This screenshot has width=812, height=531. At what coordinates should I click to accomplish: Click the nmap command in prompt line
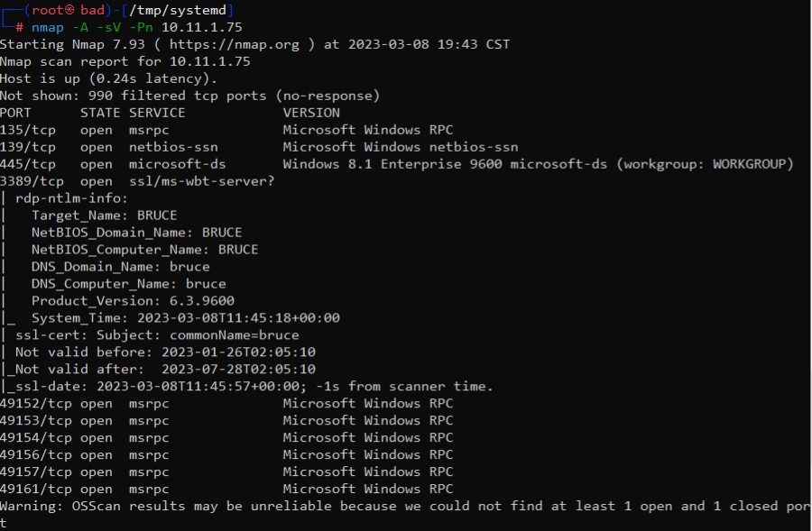tap(47, 27)
